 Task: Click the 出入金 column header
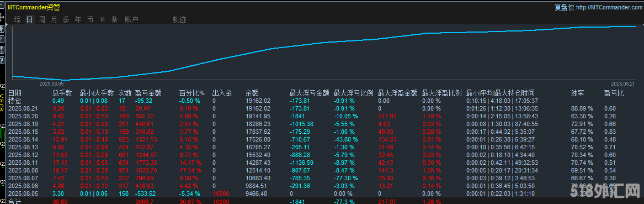(222, 93)
